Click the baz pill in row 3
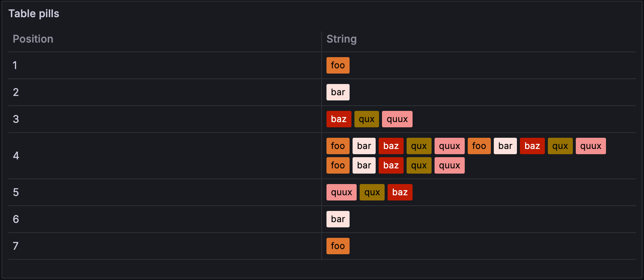Screen dimensions: 644x280 (338, 119)
